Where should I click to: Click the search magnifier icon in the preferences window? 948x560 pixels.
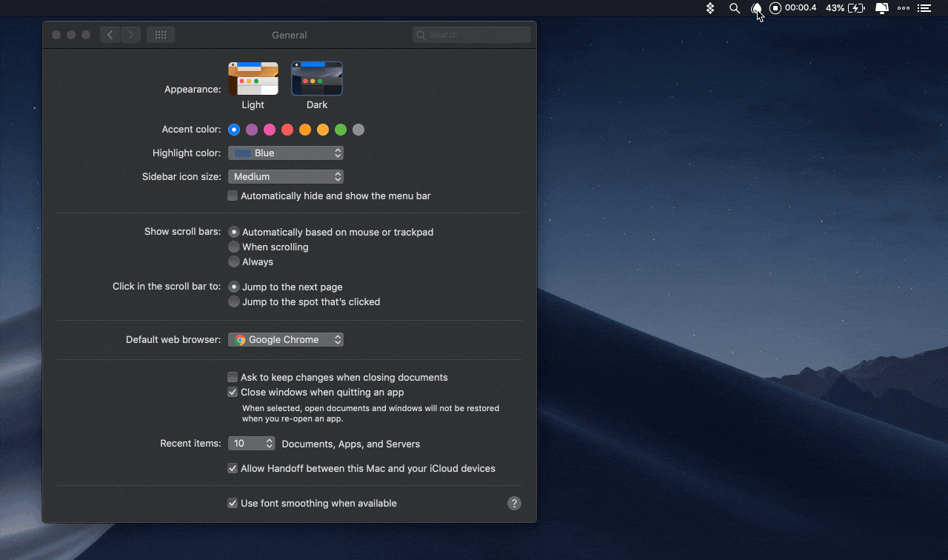421,35
